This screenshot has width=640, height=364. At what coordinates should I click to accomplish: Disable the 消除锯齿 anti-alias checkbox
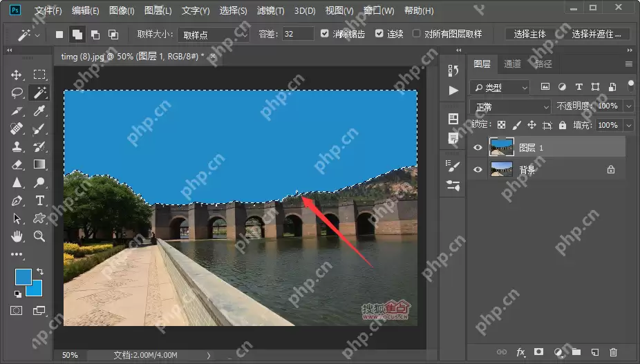coord(326,34)
